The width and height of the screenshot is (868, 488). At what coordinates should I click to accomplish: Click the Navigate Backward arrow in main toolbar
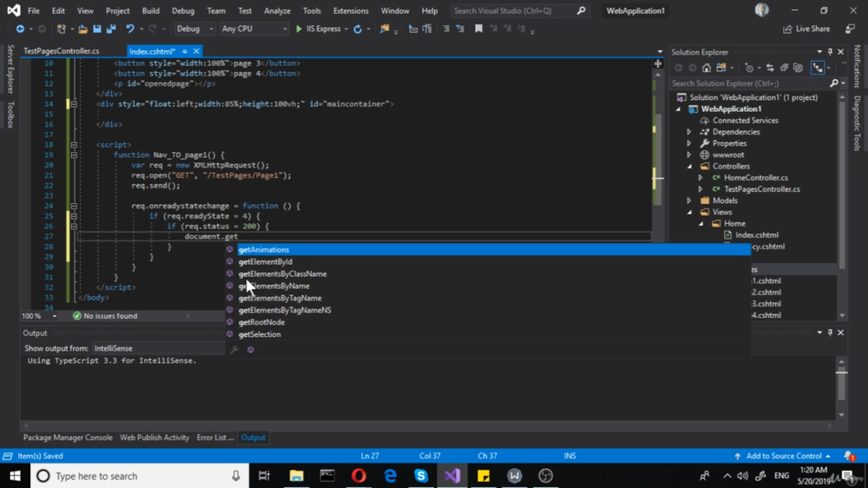coord(20,29)
